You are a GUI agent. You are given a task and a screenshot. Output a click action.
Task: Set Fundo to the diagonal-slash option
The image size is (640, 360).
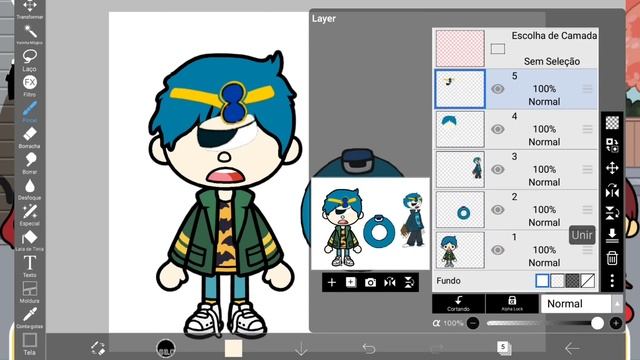pos(587,281)
